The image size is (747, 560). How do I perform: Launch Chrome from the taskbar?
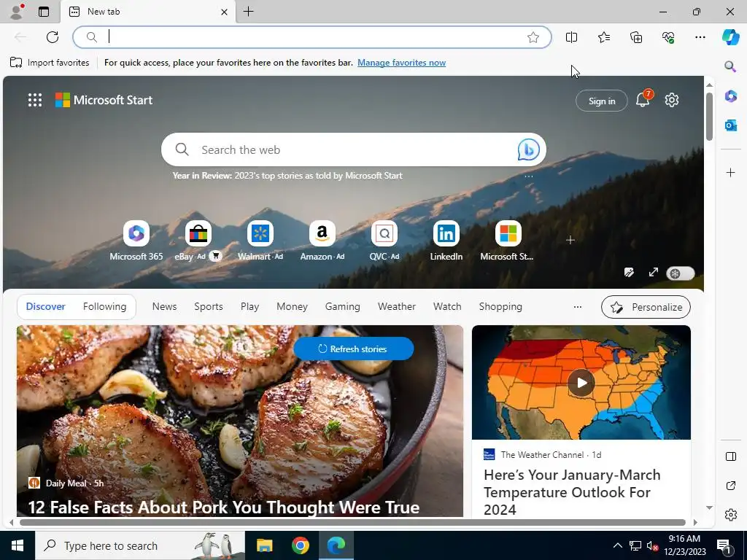click(300, 545)
